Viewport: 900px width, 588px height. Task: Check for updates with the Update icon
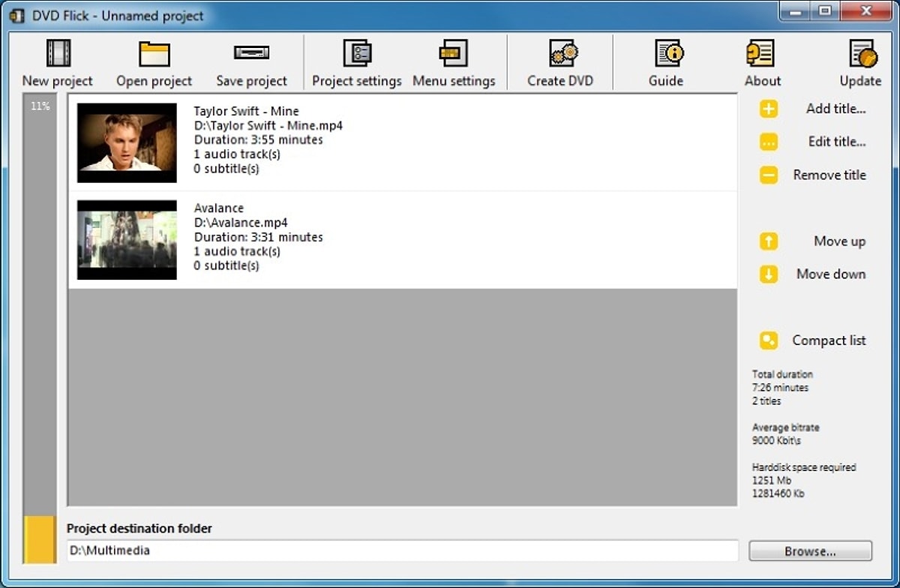[x=861, y=54]
